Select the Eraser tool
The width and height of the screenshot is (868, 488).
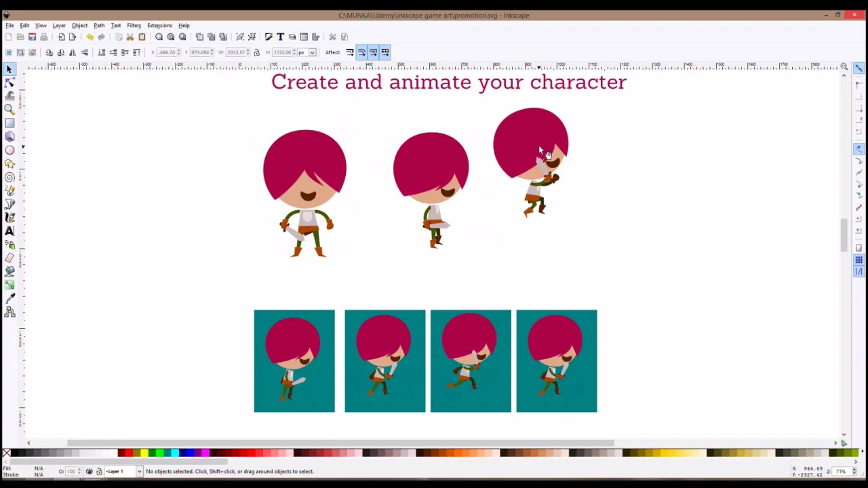[x=9, y=258]
